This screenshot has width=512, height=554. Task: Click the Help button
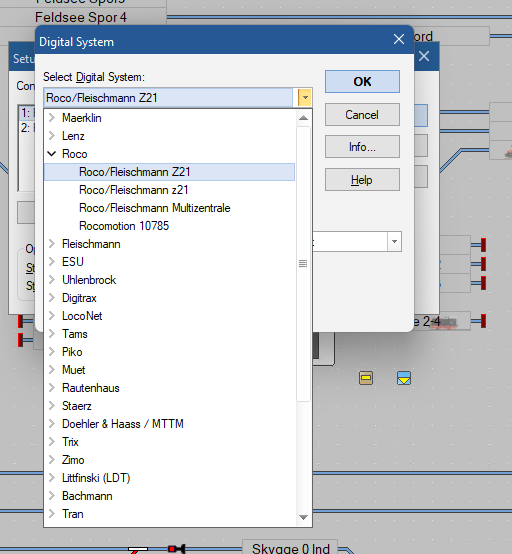363,180
